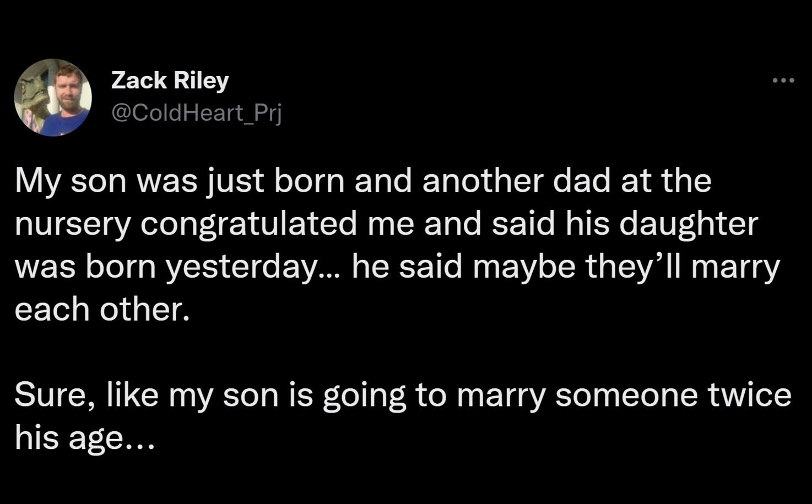Click the display name Zack Riley

click(x=170, y=80)
